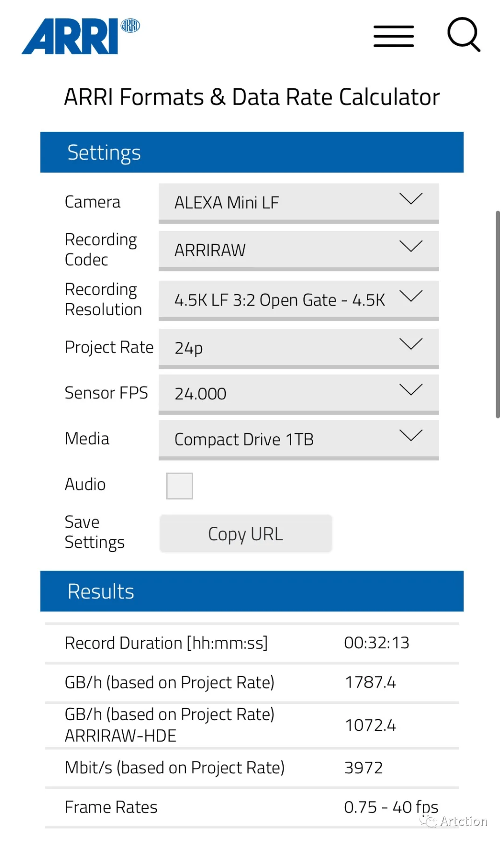Image resolution: width=504 pixels, height=842 pixels.
Task: Select the 24.000 sensor FPS dropdown
Action: 299,394
